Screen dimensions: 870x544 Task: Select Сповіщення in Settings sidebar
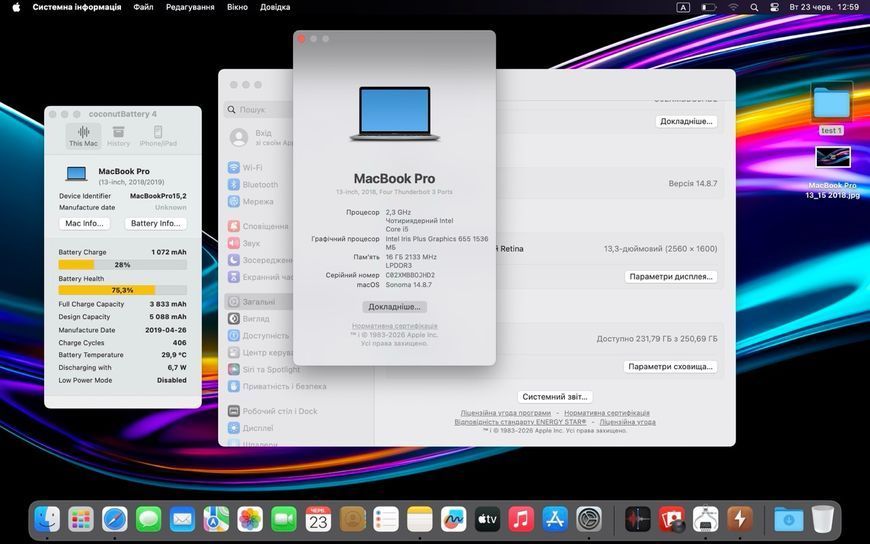[258, 226]
